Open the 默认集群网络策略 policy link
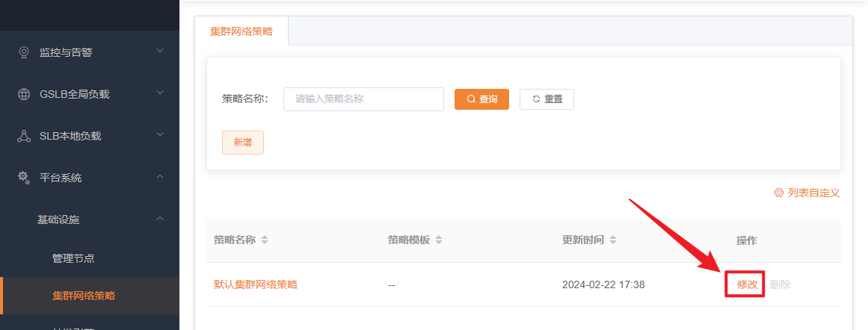Viewport: 868px width, 330px height. pos(256,284)
